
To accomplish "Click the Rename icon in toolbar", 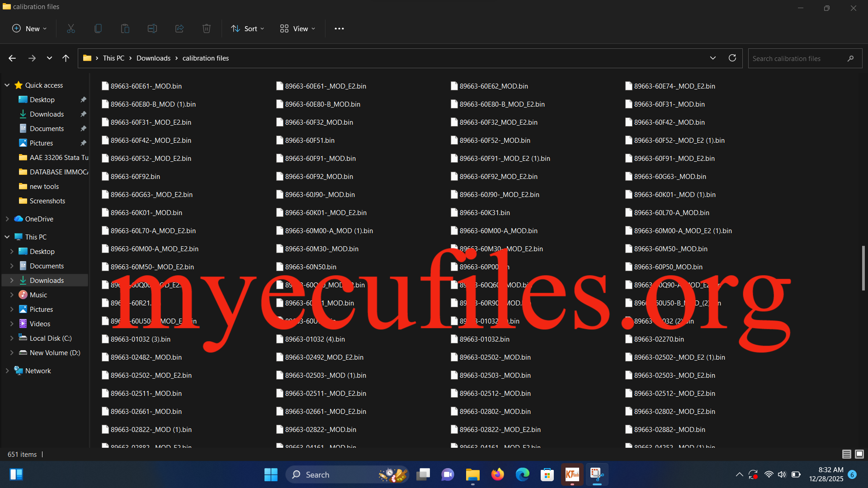I will 152,28.
